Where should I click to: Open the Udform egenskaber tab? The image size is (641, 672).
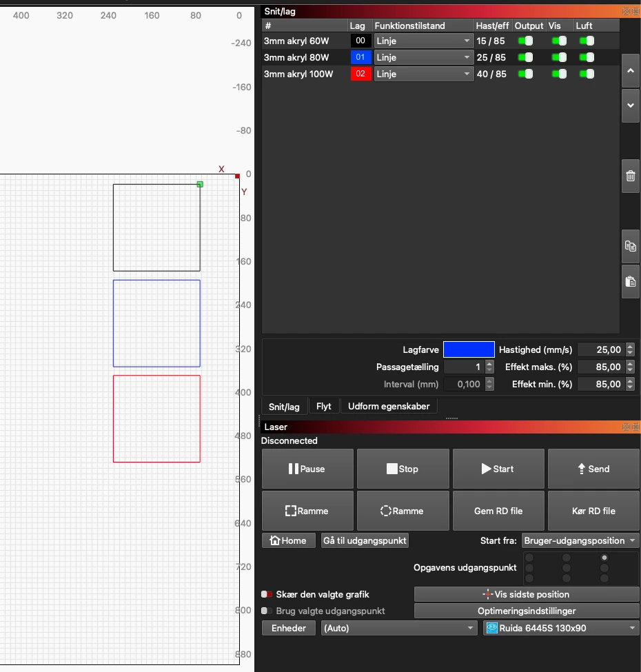click(389, 407)
